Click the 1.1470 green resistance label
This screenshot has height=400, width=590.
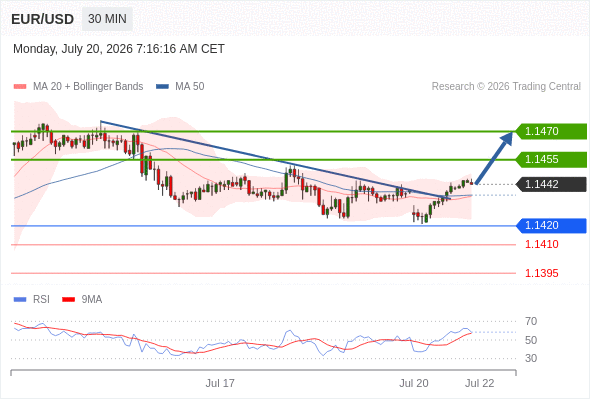[551, 131]
